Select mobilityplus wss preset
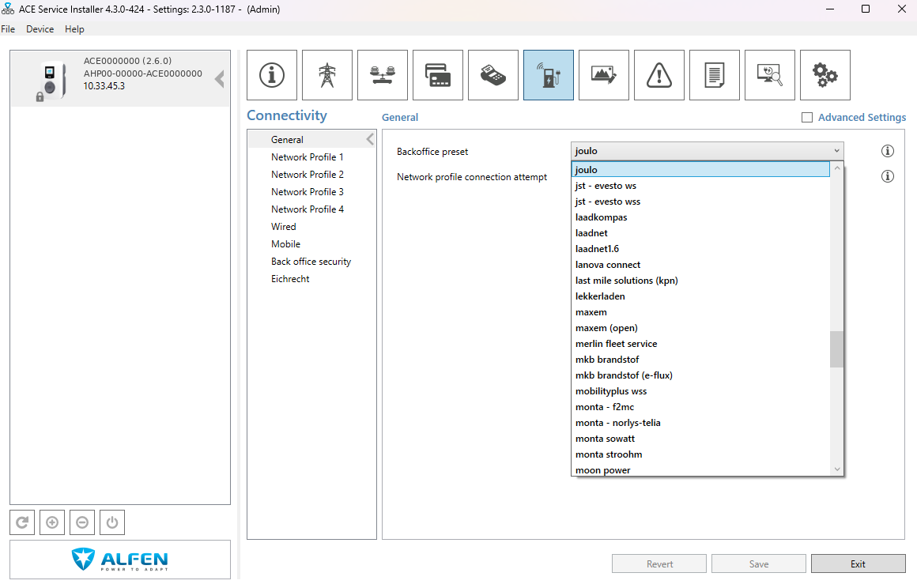The width and height of the screenshot is (917, 588). 700,390
